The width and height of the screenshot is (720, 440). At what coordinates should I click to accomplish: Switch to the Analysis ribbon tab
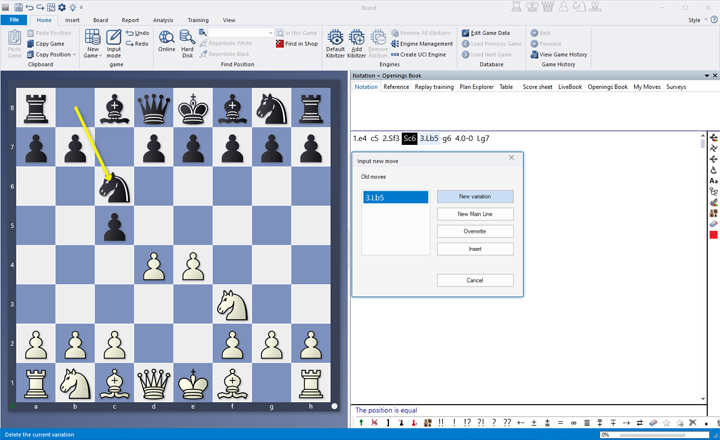pos(163,19)
